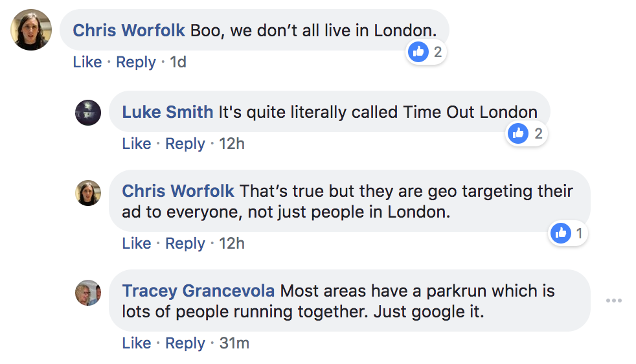Like Luke Smith's Time Out London comment
The width and height of the screenshot is (636, 364).
137,143
